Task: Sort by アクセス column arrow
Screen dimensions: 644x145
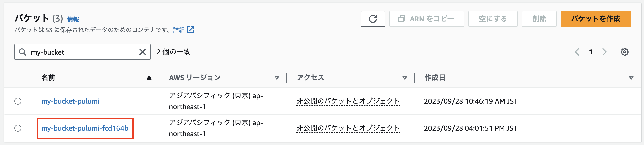Action: pos(405,78)
